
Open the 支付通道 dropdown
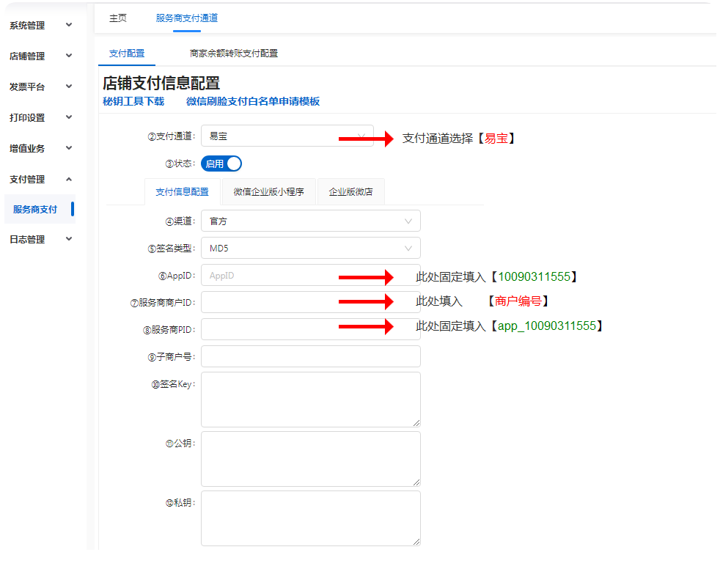pos(286,136)
